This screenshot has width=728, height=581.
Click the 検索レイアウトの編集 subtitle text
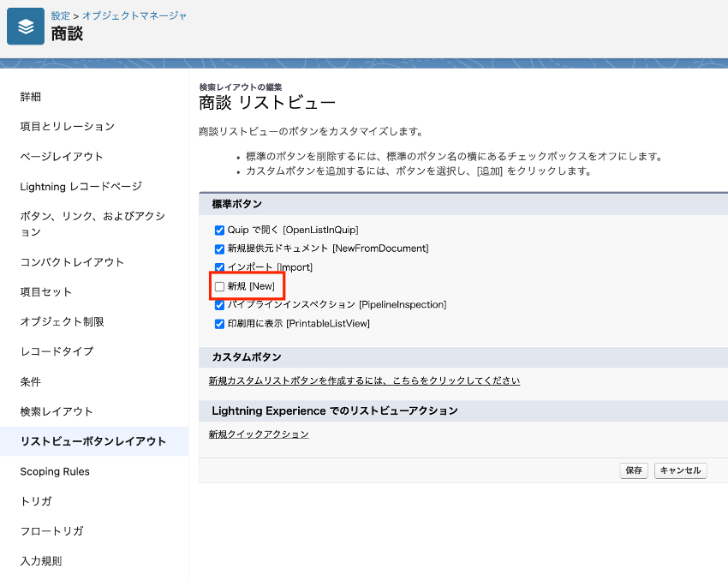241,87
